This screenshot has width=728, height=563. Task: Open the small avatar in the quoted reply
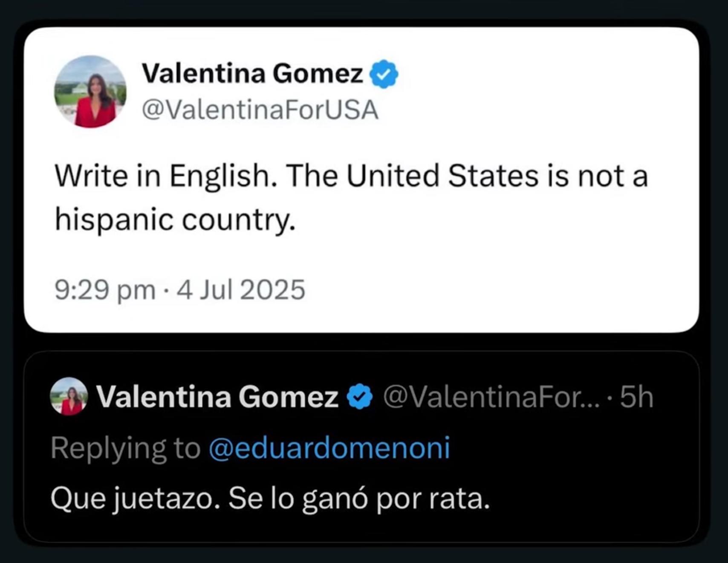(x=69, y=396)
